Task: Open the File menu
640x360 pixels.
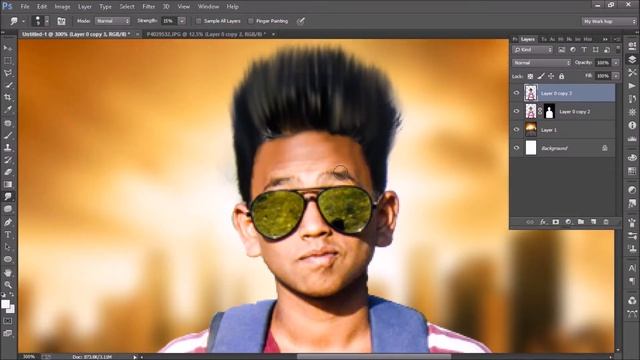Action: click(x=25, y=7)
